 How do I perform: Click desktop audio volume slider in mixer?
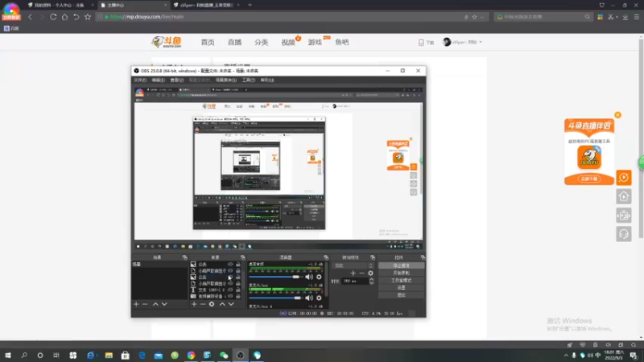pyautogui.click(x=275, y=277)
